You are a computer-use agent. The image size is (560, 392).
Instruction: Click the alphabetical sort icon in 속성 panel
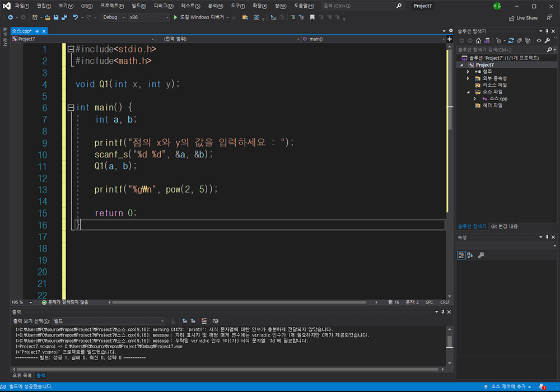coord(470,255)
